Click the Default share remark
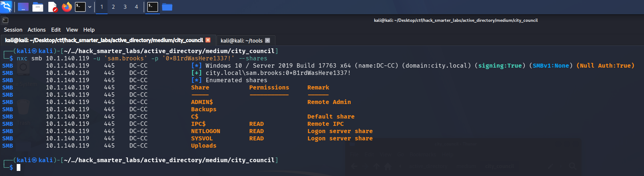 pyautogui.click(x=331, y=116)
